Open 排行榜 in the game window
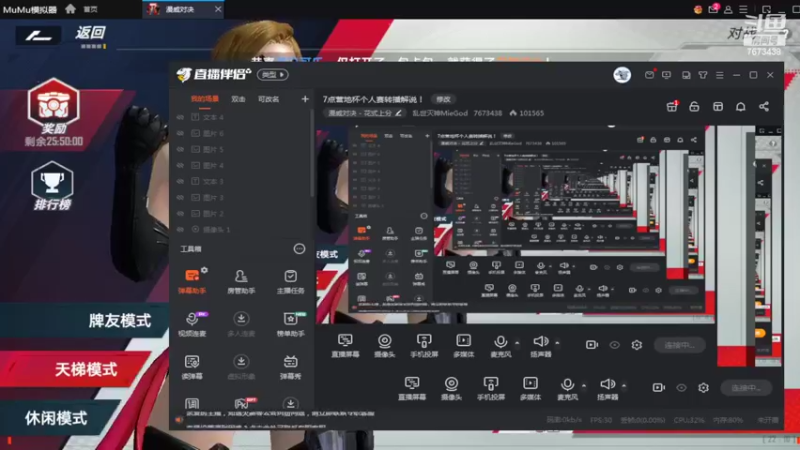 [52, 186]
